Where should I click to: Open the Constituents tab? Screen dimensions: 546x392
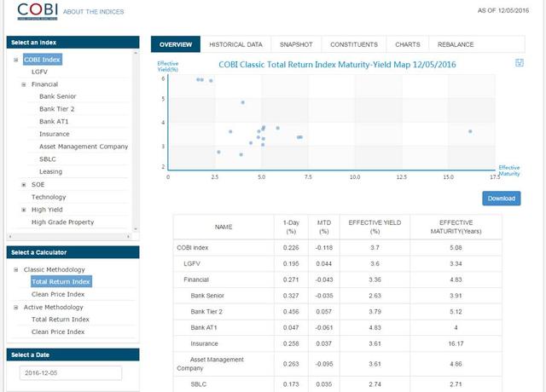354,44
